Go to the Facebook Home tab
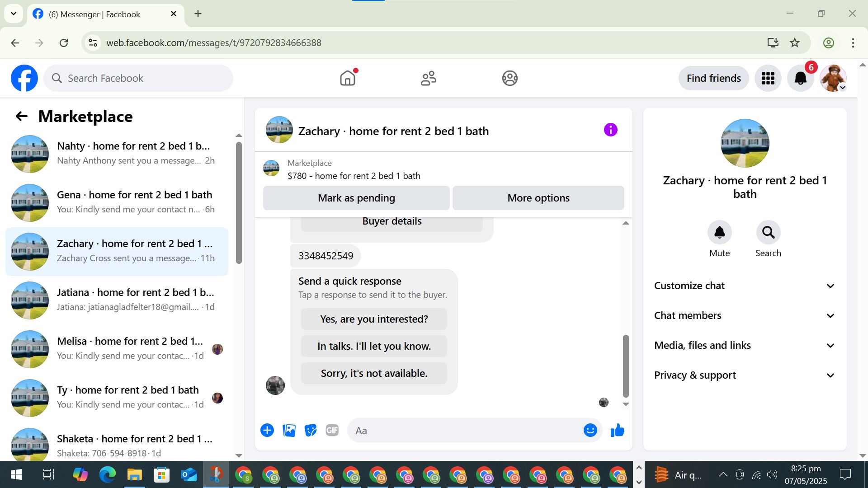The image size is (868, 488). (x=348, y=78)
